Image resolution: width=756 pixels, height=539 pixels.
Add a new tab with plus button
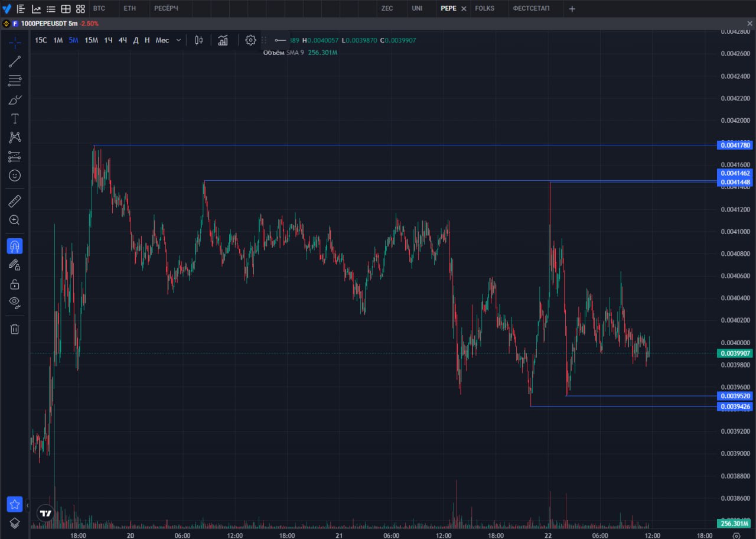coord(572,9)
